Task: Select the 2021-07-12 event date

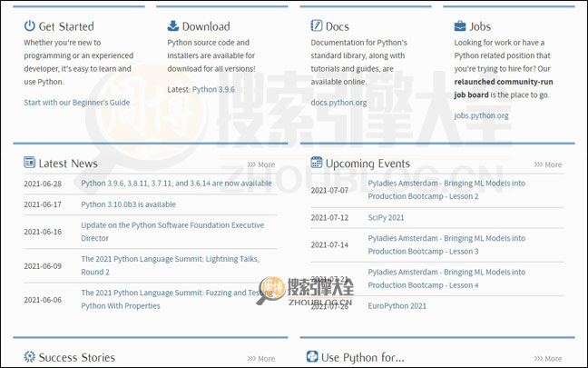Action: 329,217
